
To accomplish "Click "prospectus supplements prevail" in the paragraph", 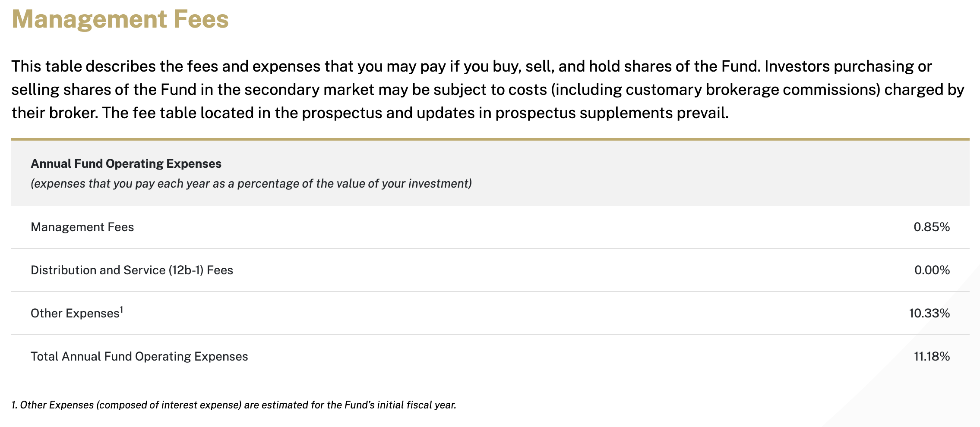I will [x=611, y=113].
